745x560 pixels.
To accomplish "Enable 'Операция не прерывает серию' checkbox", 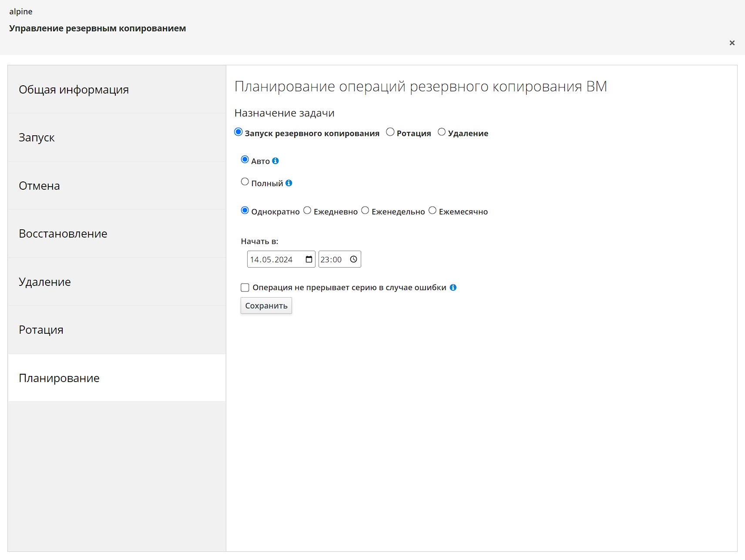I will point(245,288).
